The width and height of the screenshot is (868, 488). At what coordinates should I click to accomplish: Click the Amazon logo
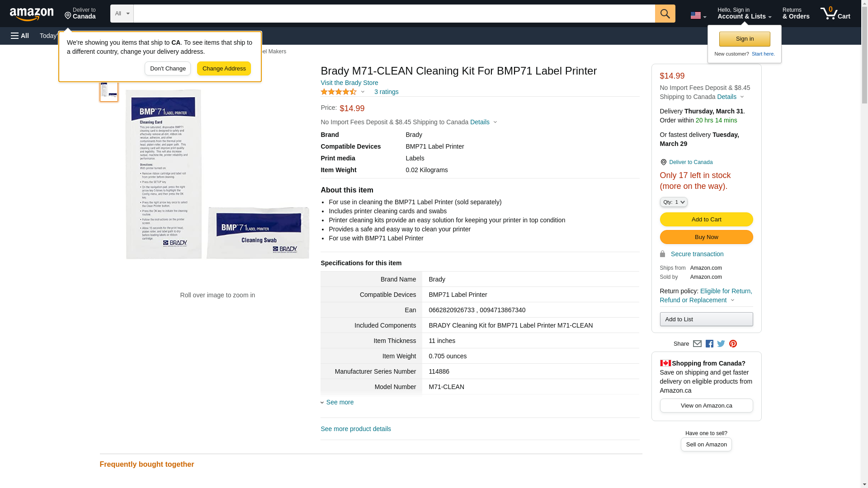pos(32,14)
